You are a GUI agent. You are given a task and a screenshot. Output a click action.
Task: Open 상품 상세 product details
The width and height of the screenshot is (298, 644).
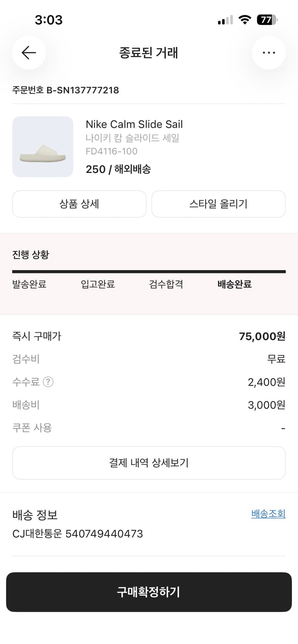pos(79,204)
